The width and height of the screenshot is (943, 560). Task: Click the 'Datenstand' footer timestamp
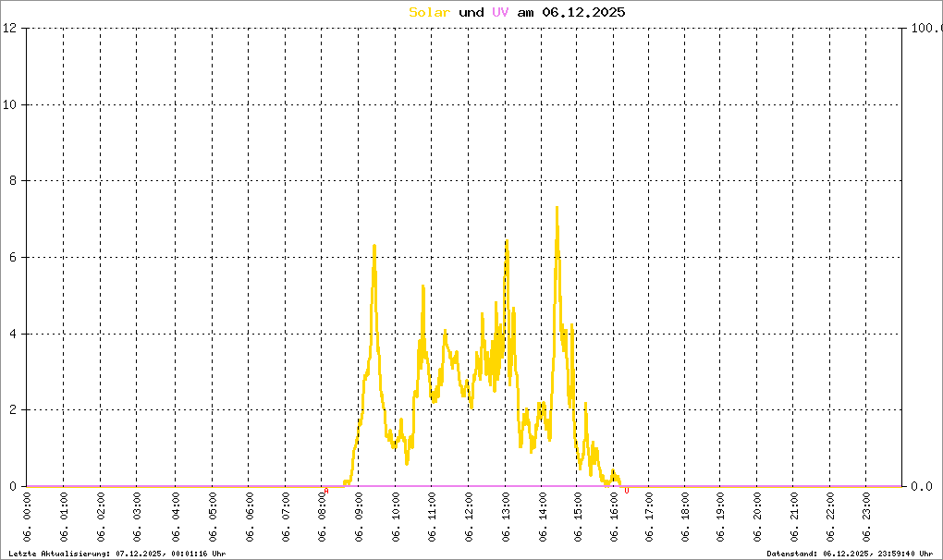[x=850, y=554]
